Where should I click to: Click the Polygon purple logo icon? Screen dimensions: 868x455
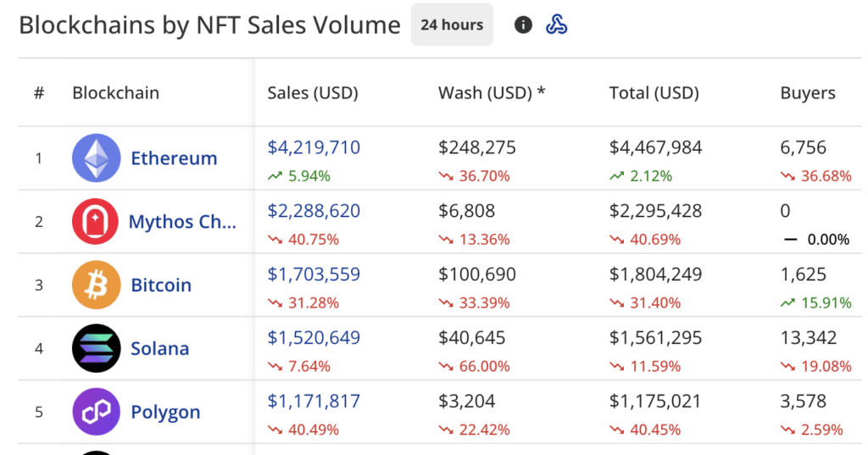click(x=97, y=411)
